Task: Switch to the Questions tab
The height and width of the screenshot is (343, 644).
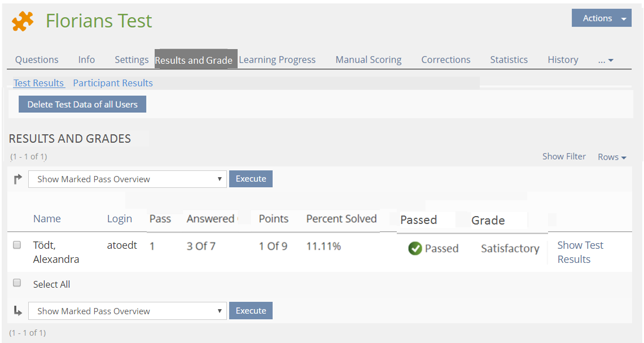Action: [x=37, y=60]
